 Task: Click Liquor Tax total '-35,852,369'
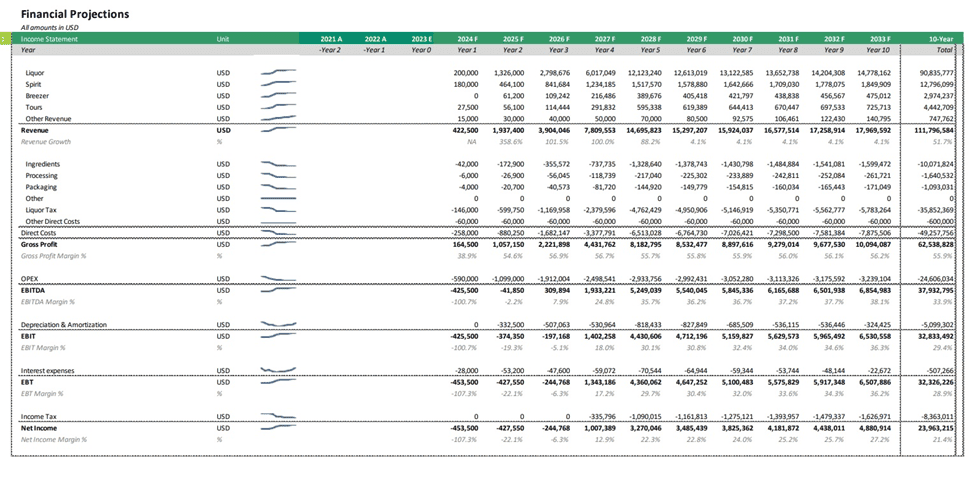coord(935,210)
